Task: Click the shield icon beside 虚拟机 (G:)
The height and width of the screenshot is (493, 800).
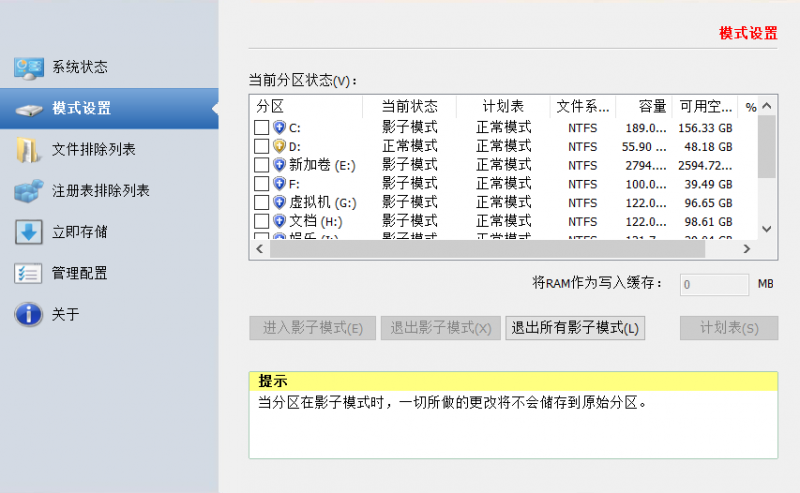Action: [279, 202]
